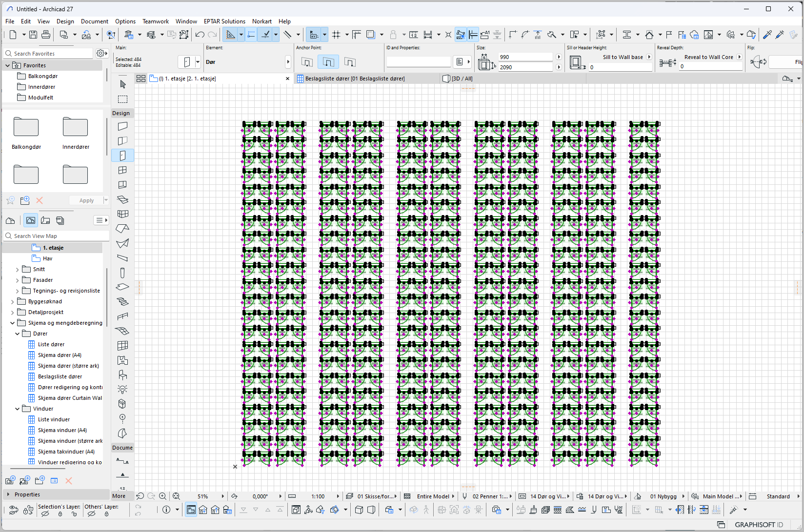The height and width of the screenshot is (532, 804).
Task: Open the Balkongdør favorites folder thumbnail
Action: (26, 127)
